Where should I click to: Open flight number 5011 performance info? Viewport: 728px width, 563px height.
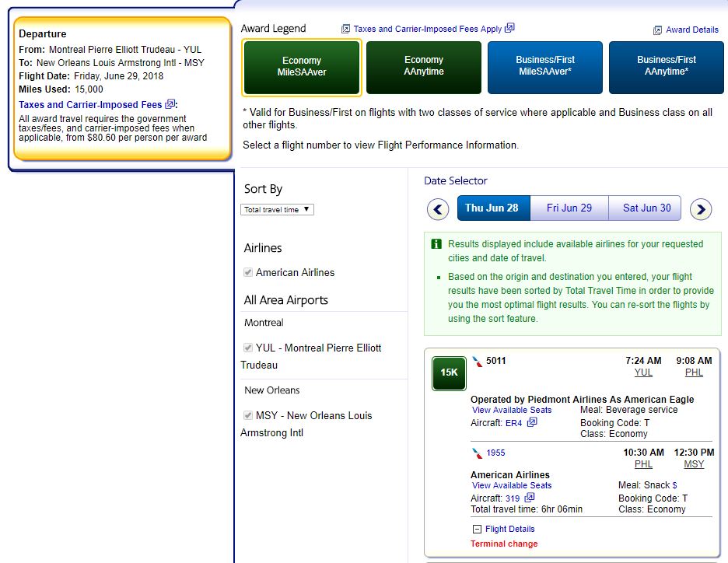click(x=495, y=361)
